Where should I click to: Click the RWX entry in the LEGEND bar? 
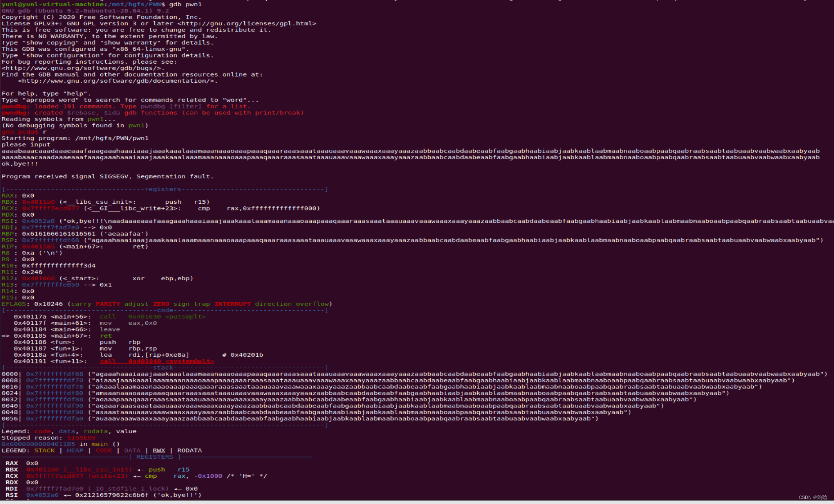[x=159, y=450]
